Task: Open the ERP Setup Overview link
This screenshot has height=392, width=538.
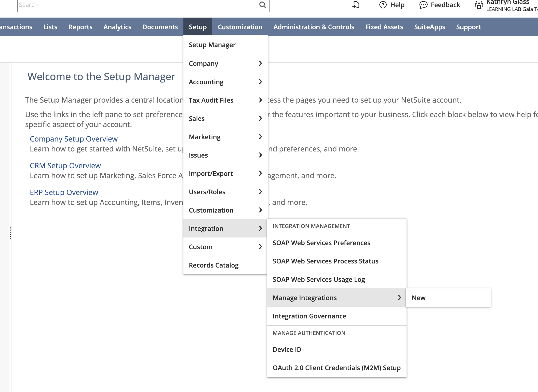Action: click(64, 192)
